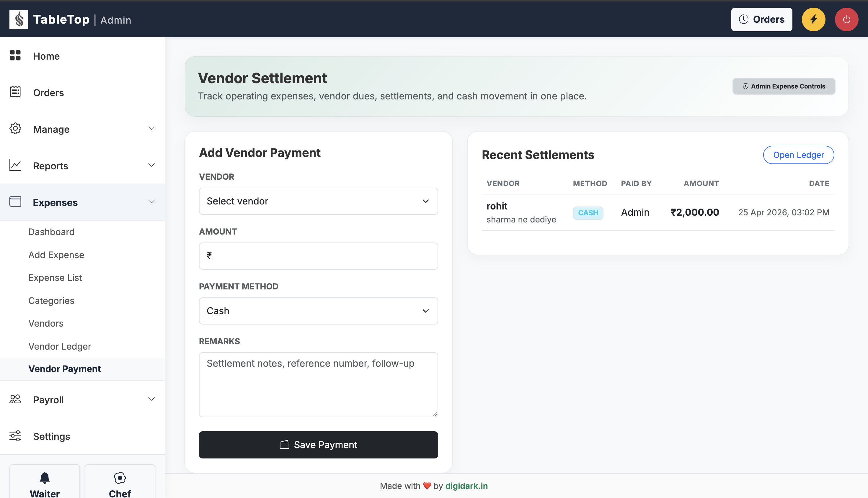Focus the Amount input field
This screenshot has width=868, height=498.
[x=328, y=256]
